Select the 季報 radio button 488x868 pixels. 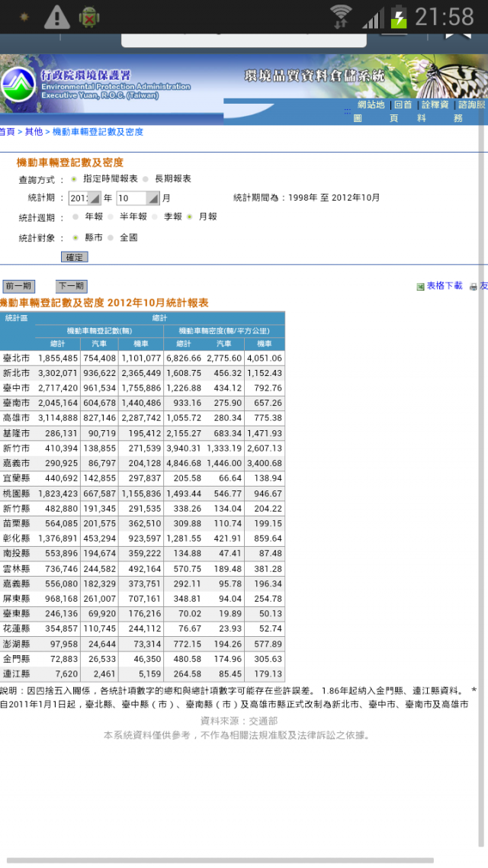155,217
